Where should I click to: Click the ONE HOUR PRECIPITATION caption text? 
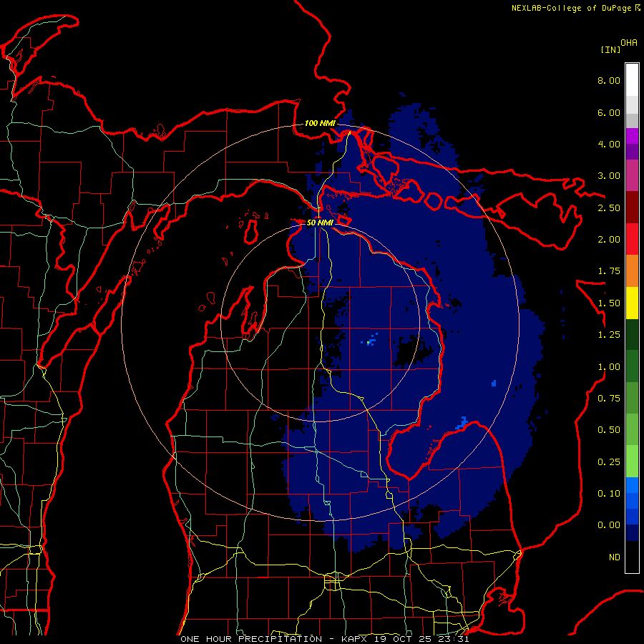click(x=251, y=639)
